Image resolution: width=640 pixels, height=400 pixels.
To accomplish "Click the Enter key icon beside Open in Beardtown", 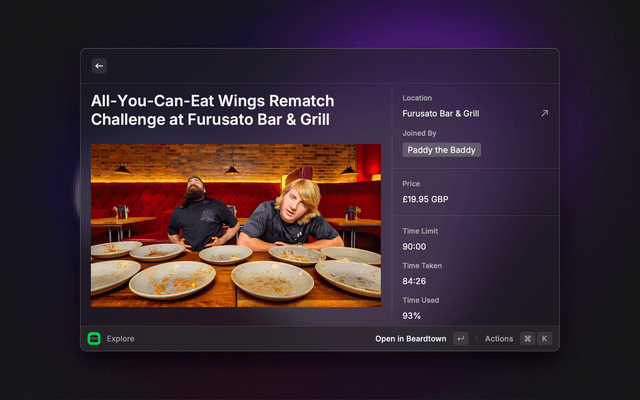I will (460, 338).
